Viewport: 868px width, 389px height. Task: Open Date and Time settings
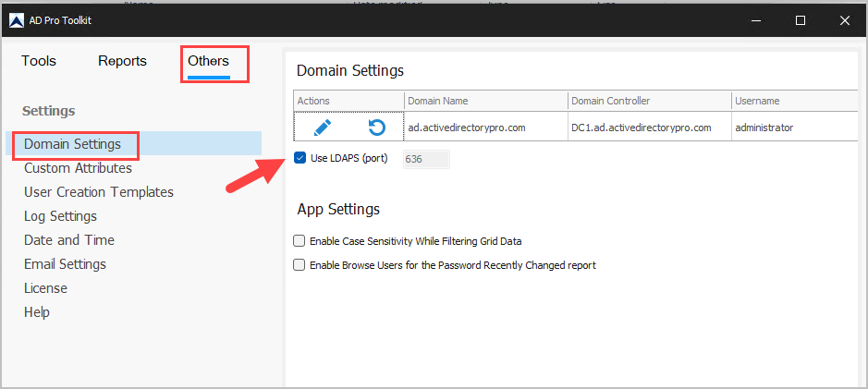coord(69,240)
